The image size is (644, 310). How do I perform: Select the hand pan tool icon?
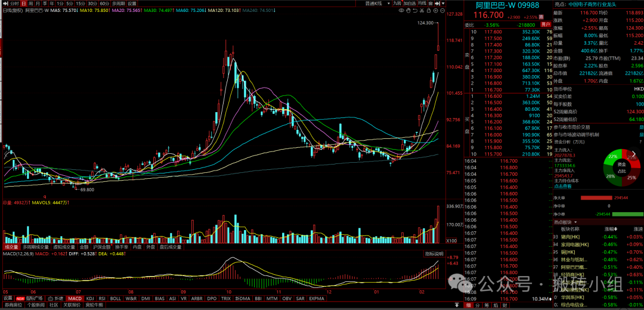pos(408,10)
